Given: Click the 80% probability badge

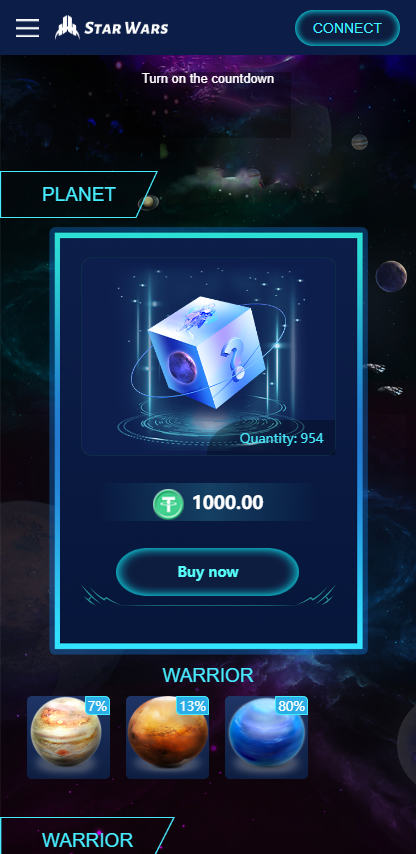Looking at the screenshot, I should click(x=291, y=706).
